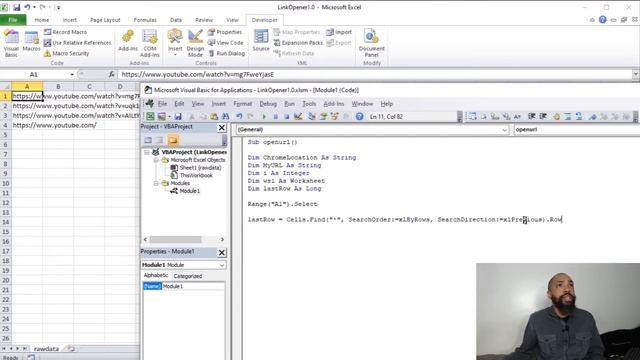The image size is (640, 360).
Task: Open the Module1 Module properties dropdown
Action: tap(222, 265)
